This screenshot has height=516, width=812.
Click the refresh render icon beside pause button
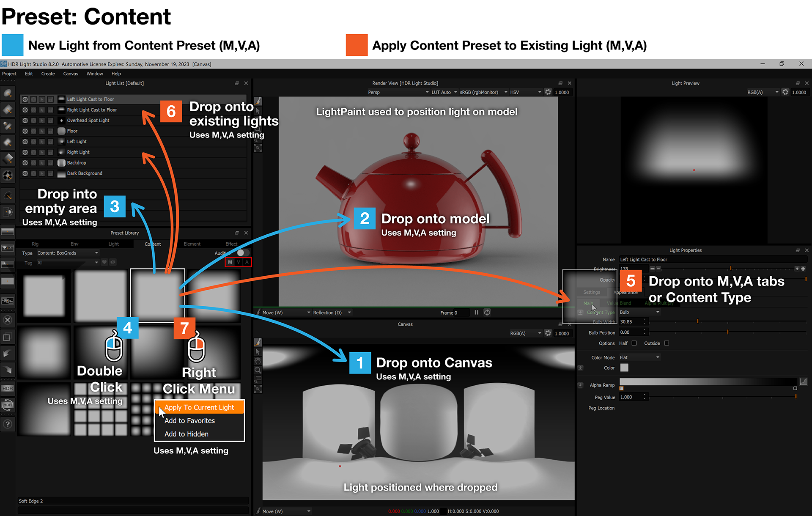[487, 313]
